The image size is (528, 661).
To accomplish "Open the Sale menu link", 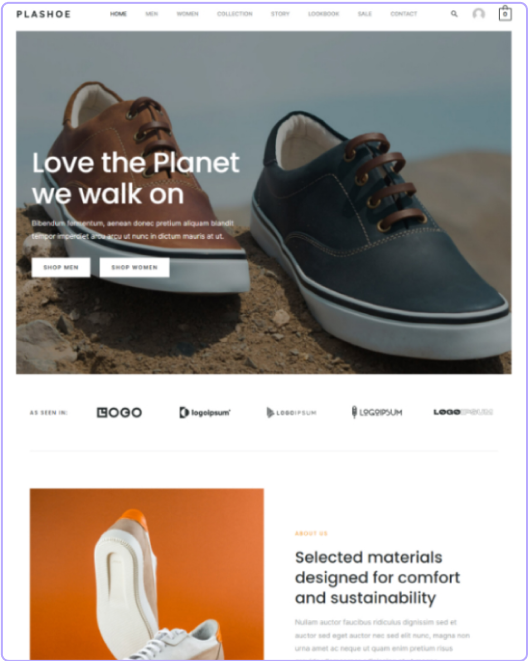I will pyautogui.click(x=365, y=14).
